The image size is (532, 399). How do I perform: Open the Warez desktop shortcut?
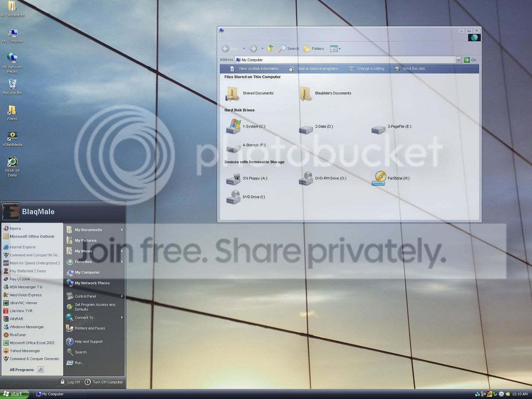click(x=12, y=113)
